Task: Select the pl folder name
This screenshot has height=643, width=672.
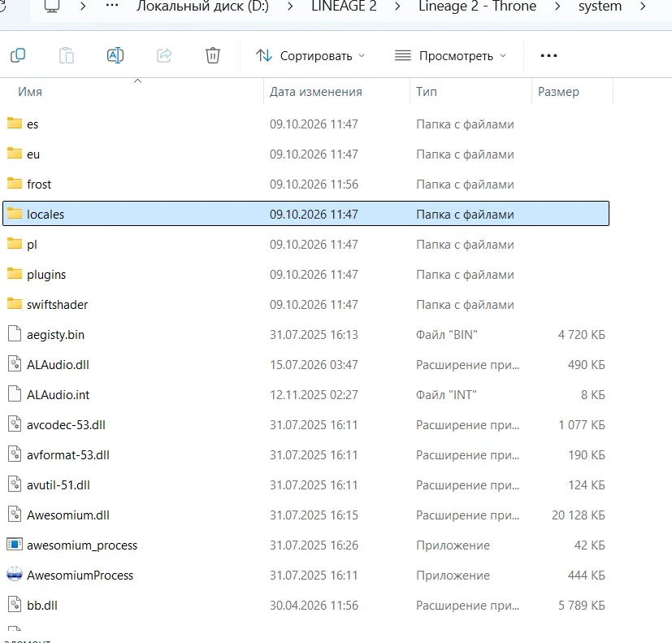Action: pos(32,245)
